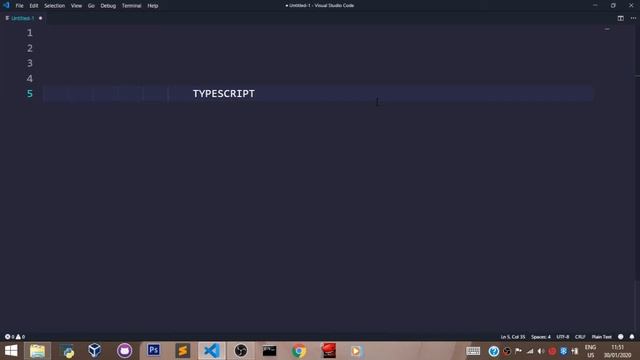Image resolution: width=640 pixels, height=360 pixels.
Task: Open the File menu
Action: 19,6
